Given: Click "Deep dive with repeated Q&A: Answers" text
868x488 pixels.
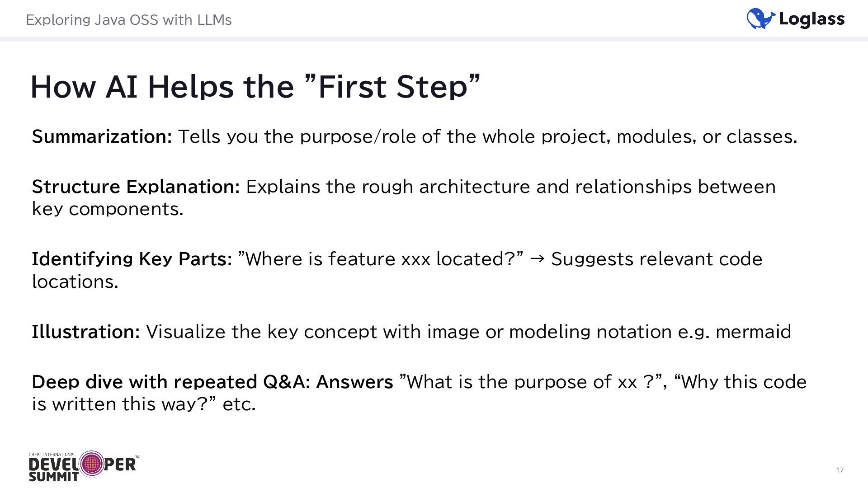Looking at the screenshot, I should click(212, 382).
